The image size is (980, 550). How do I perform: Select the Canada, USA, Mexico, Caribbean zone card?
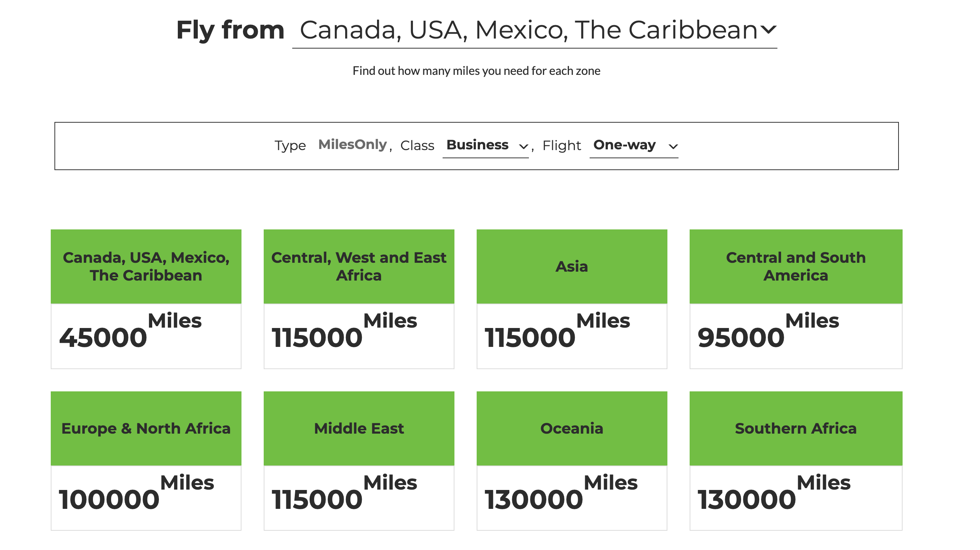[x=146, y=266]
